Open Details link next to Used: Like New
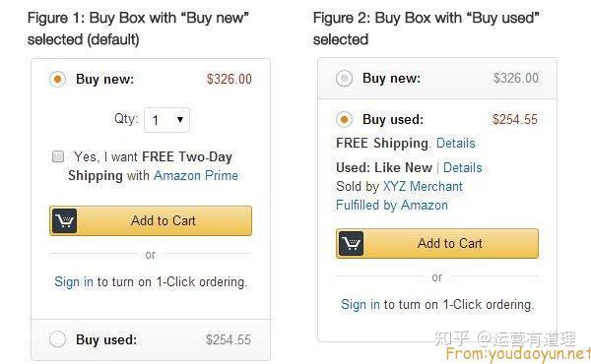 pyautogui.click(x=463, y=167)
